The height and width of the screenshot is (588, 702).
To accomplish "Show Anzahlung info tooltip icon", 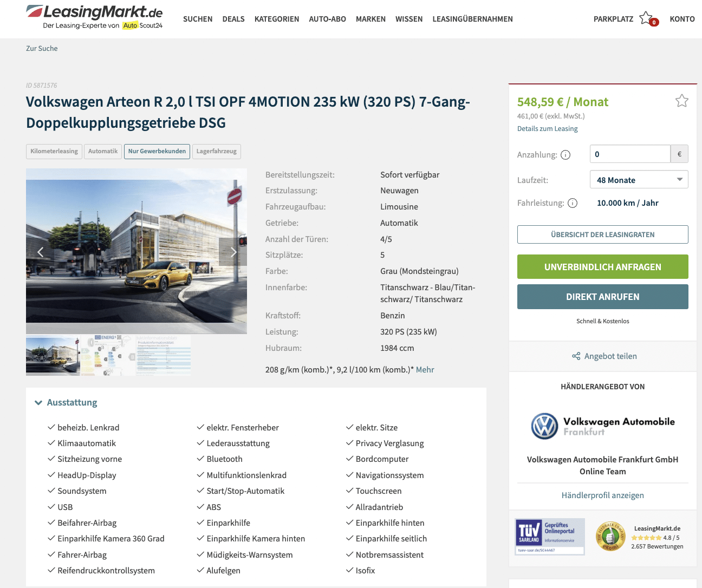I will point(565,155).
